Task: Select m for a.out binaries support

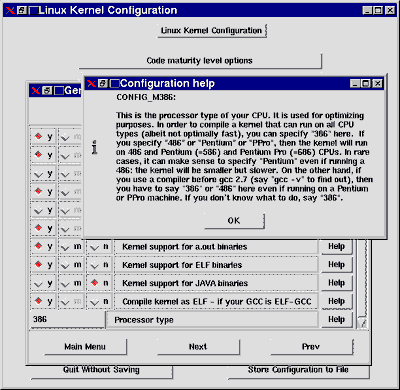Action: (71, 246)
